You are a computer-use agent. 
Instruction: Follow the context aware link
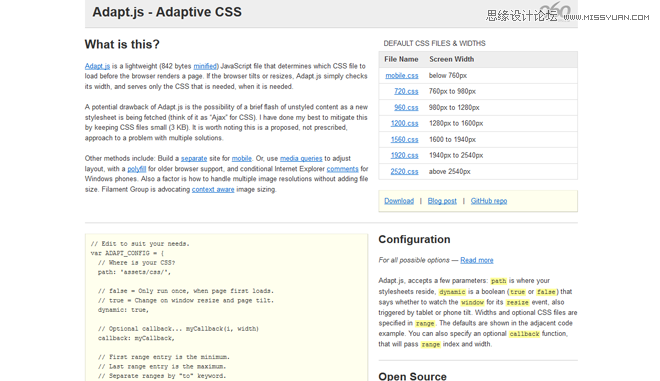(213, 189)
